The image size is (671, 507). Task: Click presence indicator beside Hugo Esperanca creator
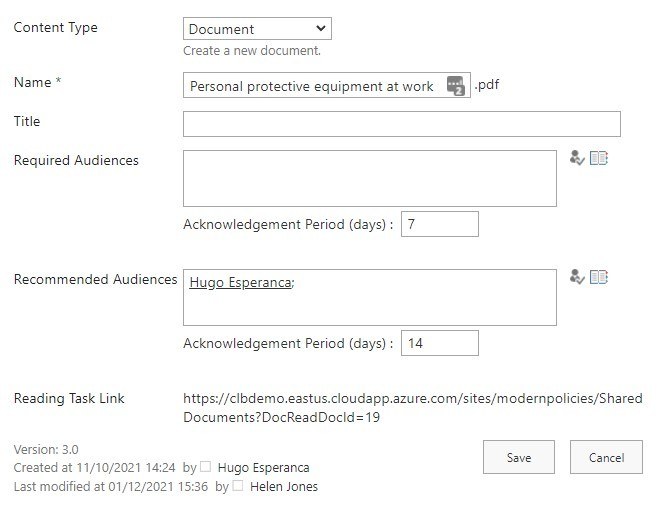coord(206,467)
